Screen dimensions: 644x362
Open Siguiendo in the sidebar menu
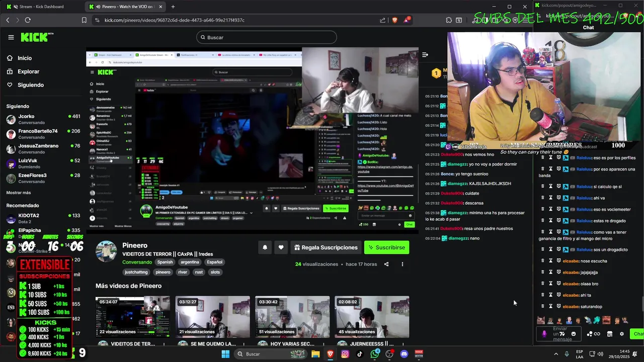click(25, 85)
